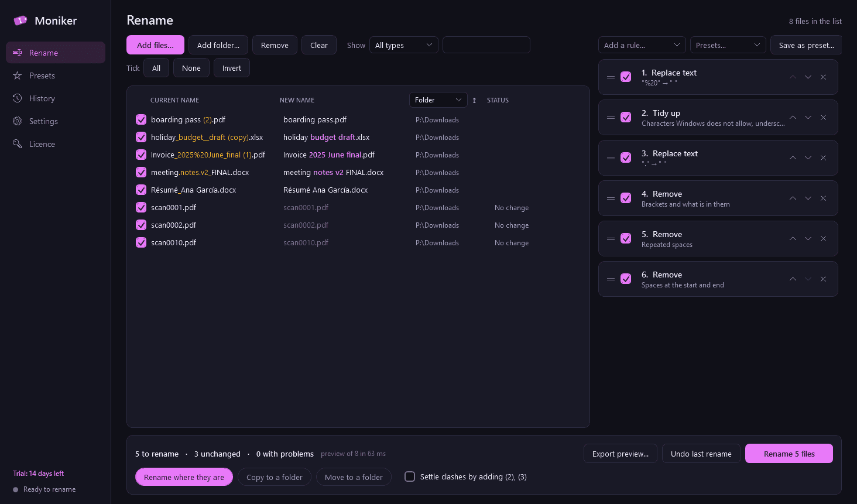Move rule 4 Brackets down

(x=808, y=198)
